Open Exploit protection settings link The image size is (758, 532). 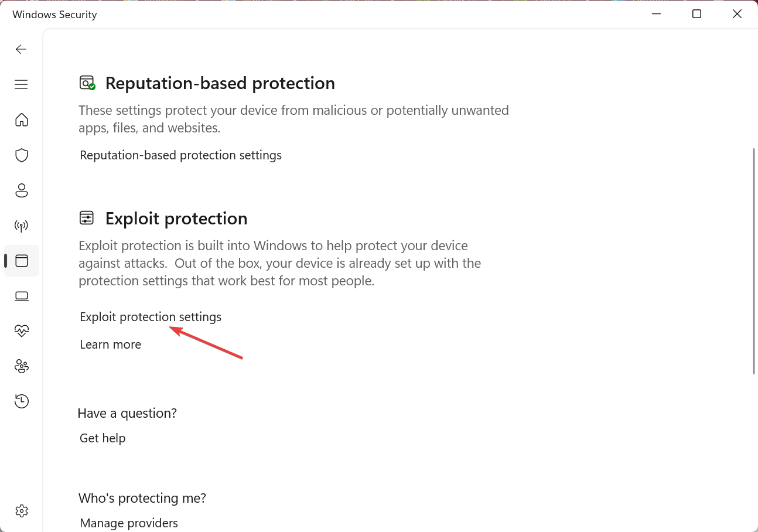[151, 317]
